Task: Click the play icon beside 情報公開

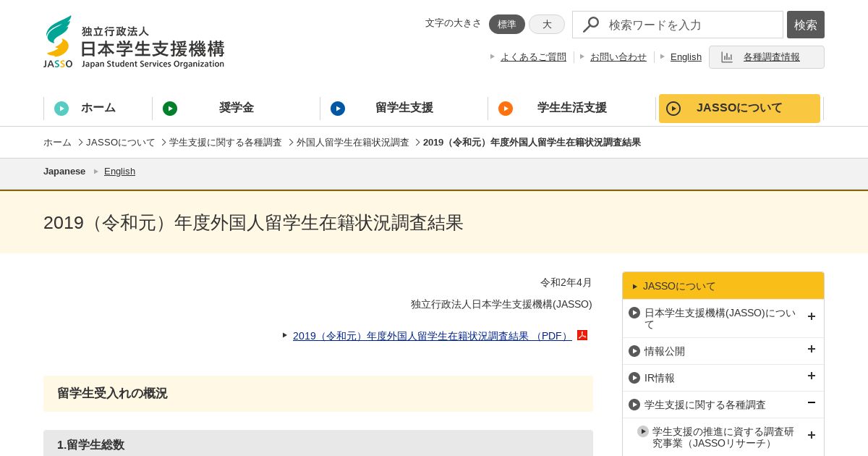Action: tap(634, 351)
